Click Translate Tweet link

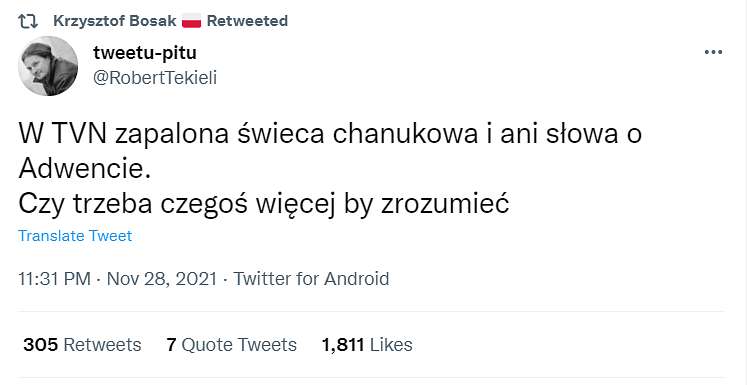point(75,236)
